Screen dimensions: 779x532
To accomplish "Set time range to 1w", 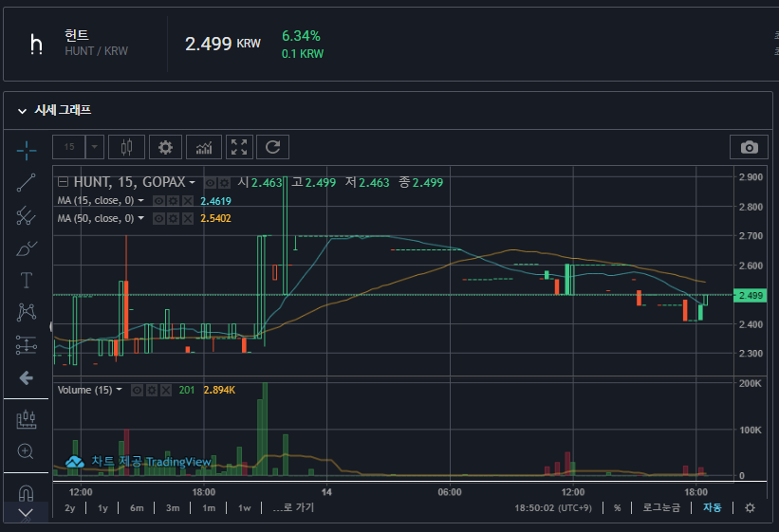I will coord(244,508).
